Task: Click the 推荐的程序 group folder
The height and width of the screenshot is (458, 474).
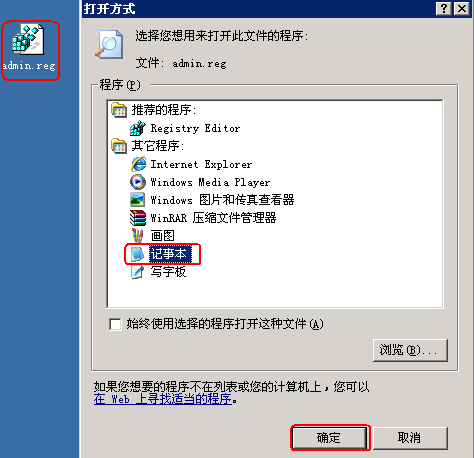Action: point(119,110)
